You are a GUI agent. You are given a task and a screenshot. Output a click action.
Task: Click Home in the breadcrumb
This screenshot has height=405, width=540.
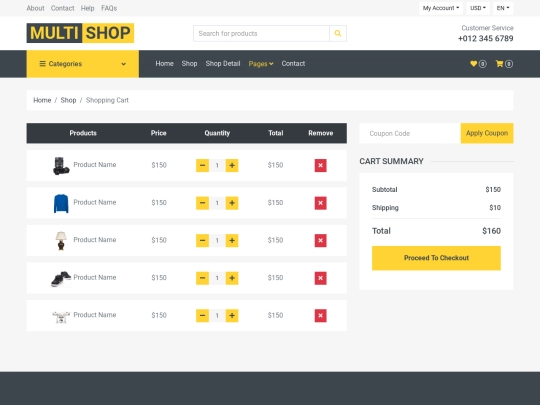point(42,100)
